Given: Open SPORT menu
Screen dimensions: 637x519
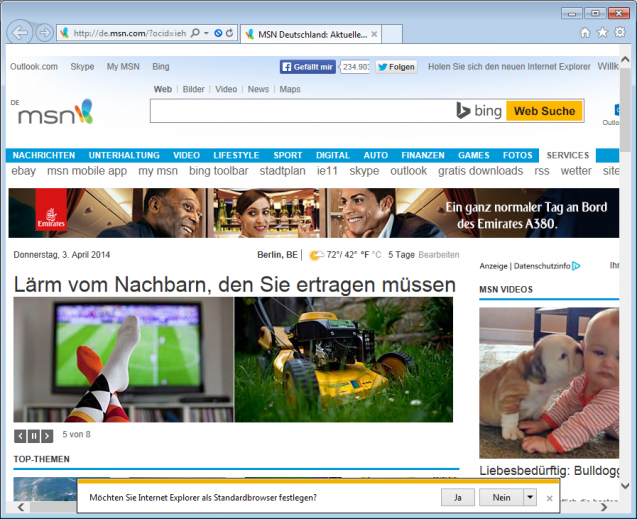Looking at the screenshot, I should pyautogui.click(x=288, y=155).
